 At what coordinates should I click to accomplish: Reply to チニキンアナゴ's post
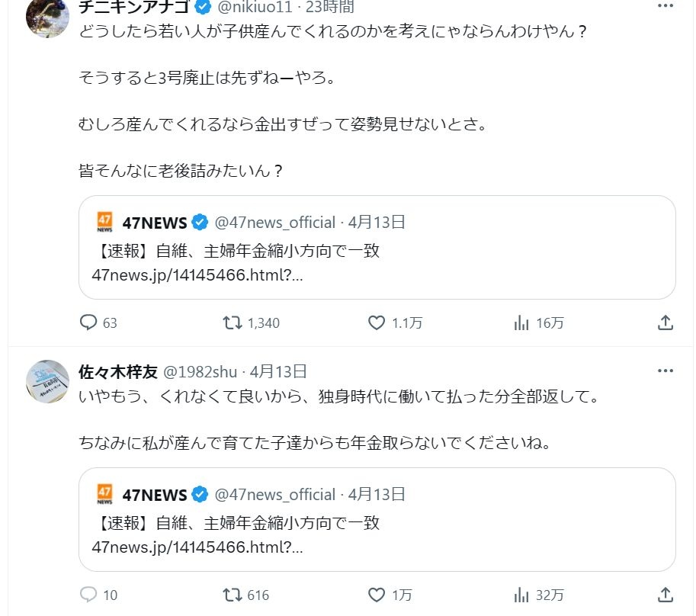pyautogui.click(x=89, y=323)
